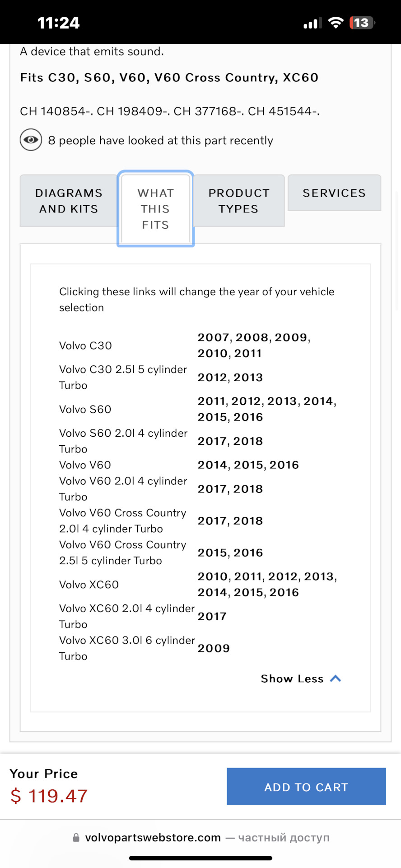Choose 2015 for V60 Cross Country 2.5l
The image size is (401, 868).
(x=213, y=553)
